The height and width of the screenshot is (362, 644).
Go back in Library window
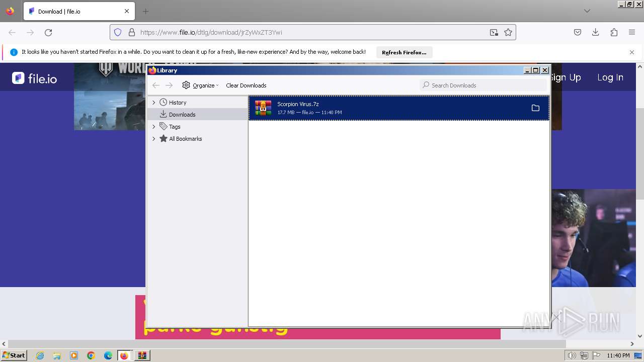(x=156, y=85)
